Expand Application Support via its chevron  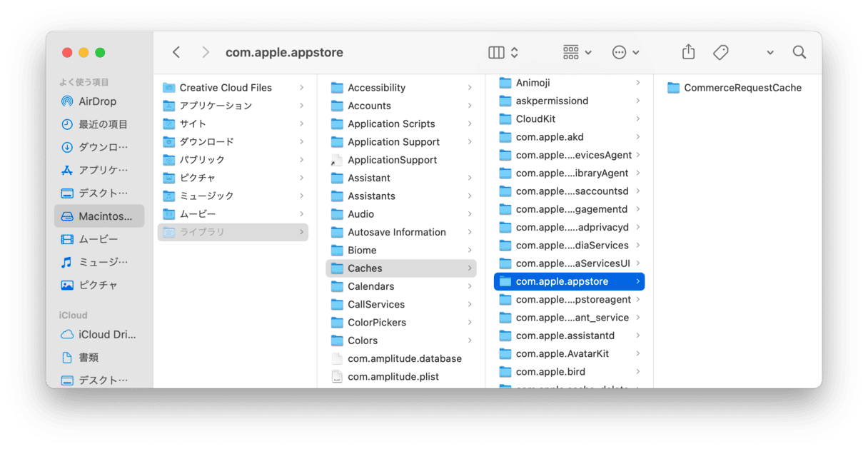click(x=470, y=142)
